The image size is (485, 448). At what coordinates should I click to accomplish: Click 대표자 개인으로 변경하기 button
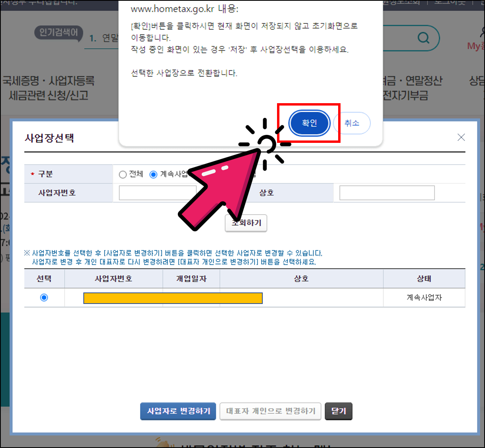270,411
